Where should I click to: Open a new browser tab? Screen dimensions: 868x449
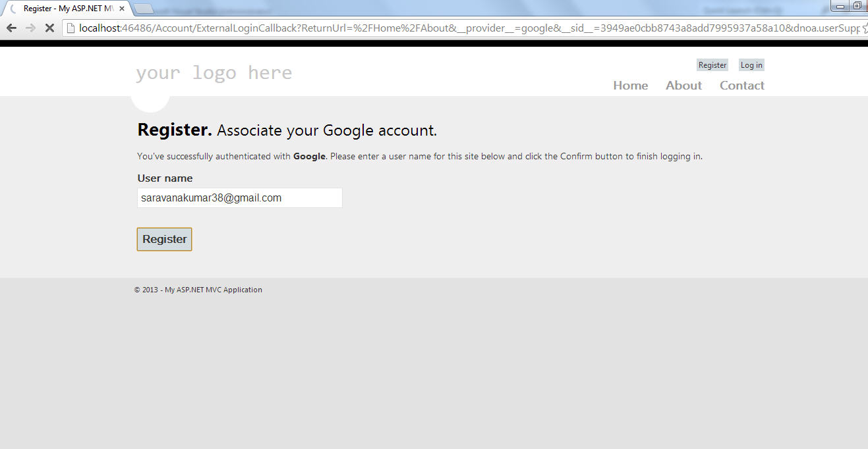coord(143,9)
